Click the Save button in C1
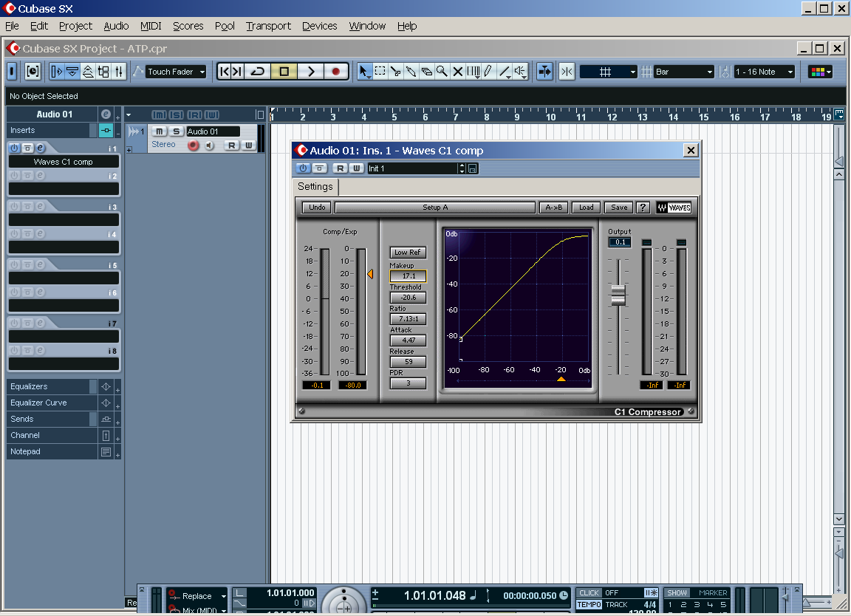The image size is (851, 616). (x=619, y=208)
